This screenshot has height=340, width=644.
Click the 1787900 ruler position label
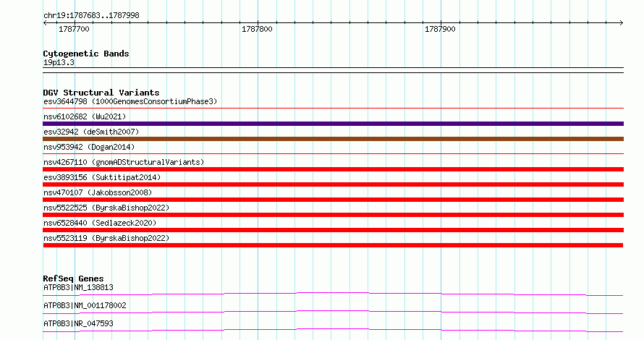pos(440,29)
